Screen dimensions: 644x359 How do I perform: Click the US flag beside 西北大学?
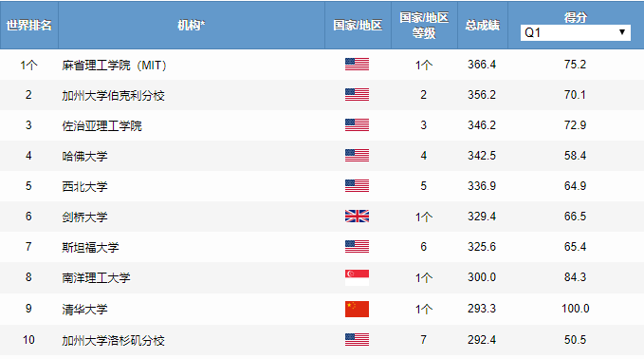(357, 186)
